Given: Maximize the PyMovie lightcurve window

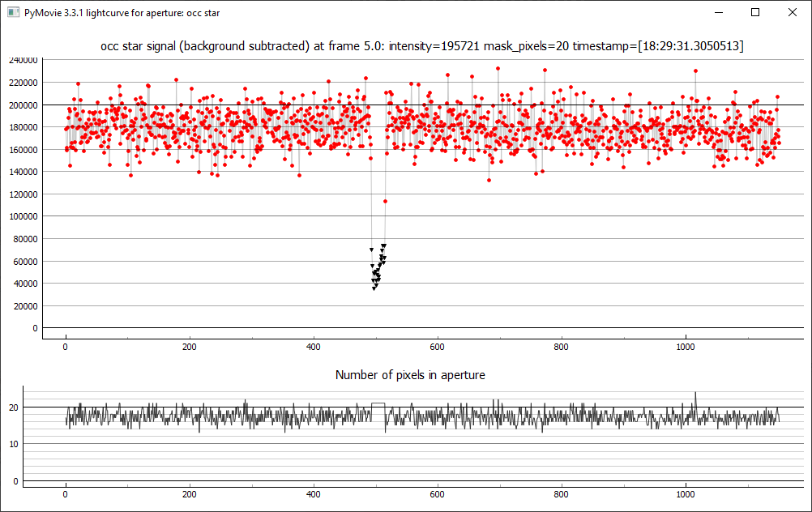Looking at the screenshot, I should (755, 12).
